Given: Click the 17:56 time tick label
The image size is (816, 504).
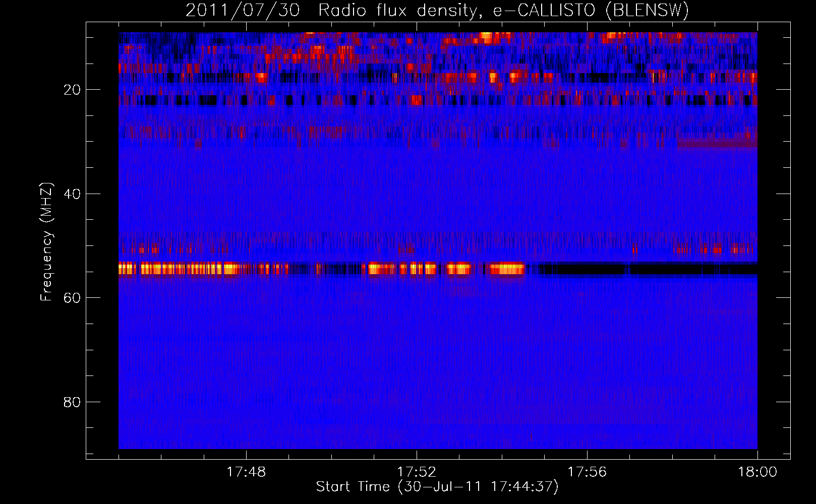Looking at the screenshot, I should tap(587, 472).
